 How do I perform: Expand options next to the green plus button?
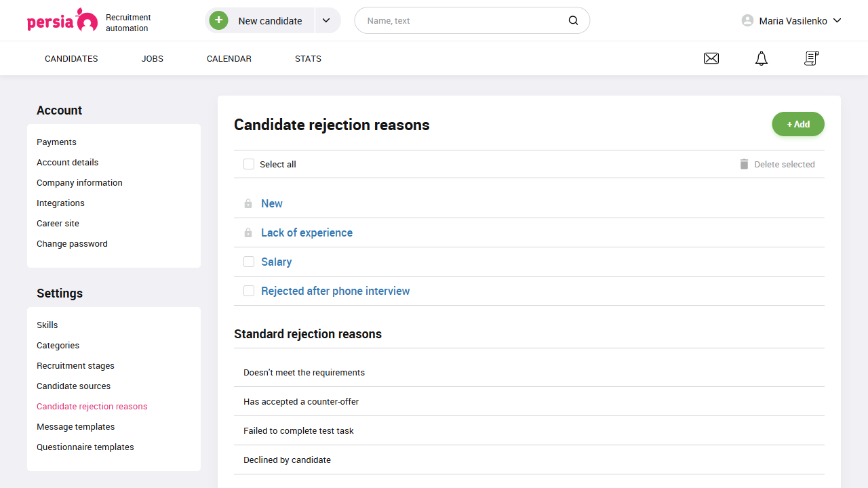(327, 20)
